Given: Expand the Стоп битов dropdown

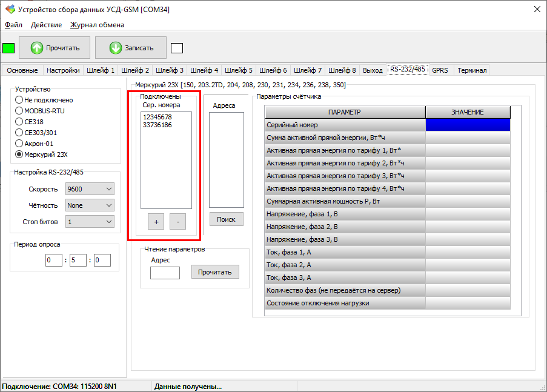Looking at the screenshot, I should click(x=90, y=222).
